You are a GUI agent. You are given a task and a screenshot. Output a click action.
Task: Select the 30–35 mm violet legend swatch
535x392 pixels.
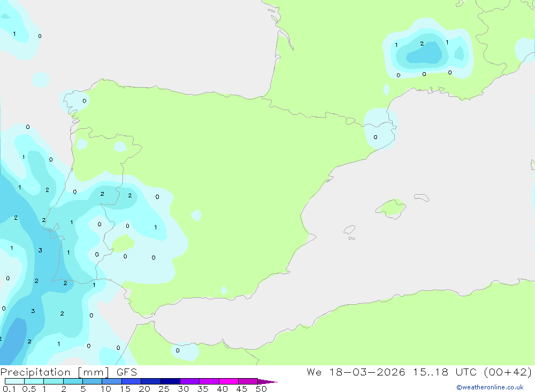(189, 381)
